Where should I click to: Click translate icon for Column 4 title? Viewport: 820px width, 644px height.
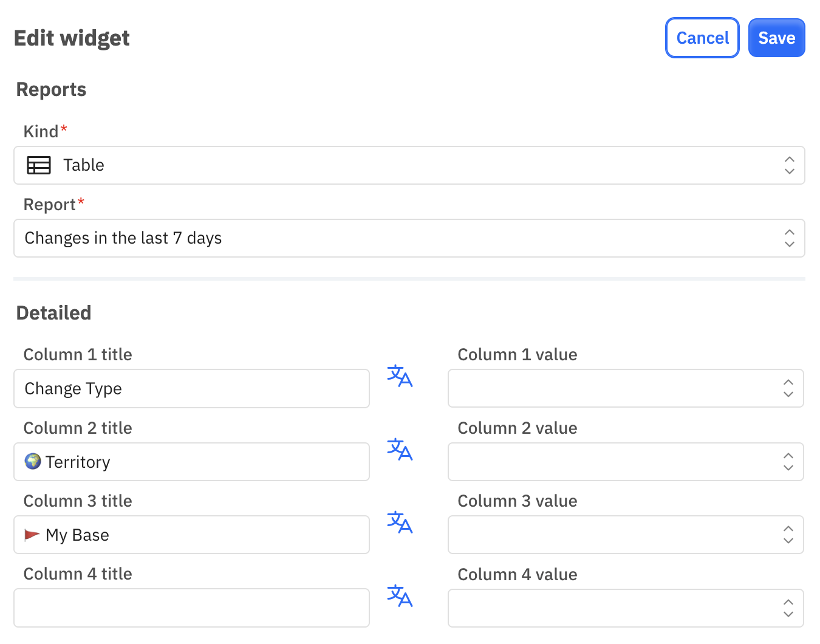[x=400, y=596]
